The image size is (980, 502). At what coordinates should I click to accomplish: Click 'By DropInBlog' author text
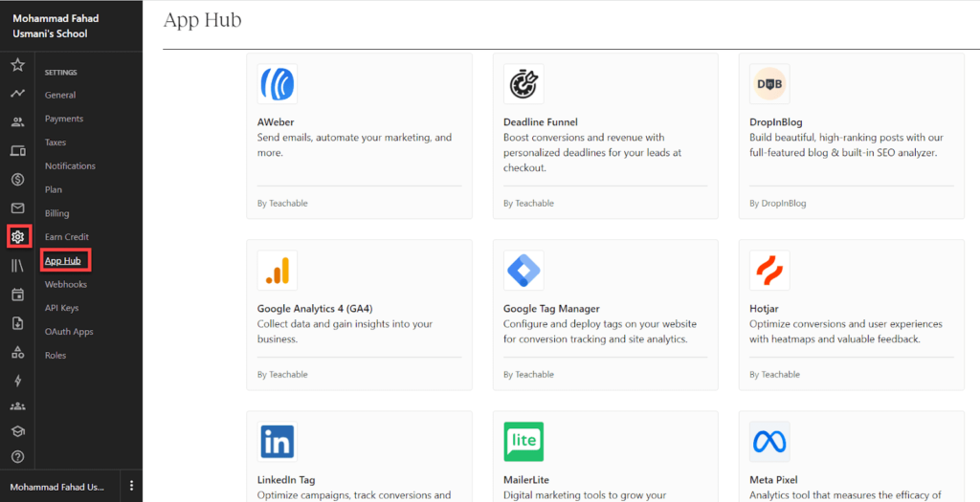pos(778,204)
